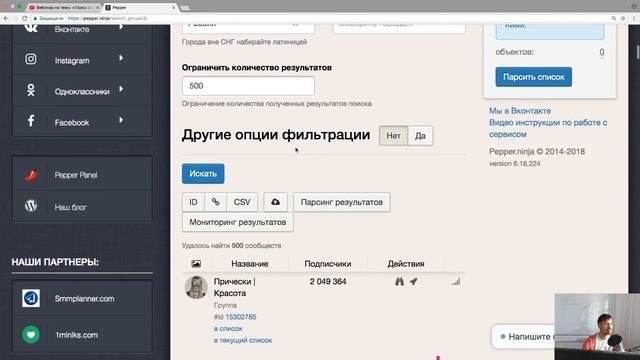The height and width of the screenshot is (360, 640).
Task: Open group id 15302785 link
Action: [241, 317]
